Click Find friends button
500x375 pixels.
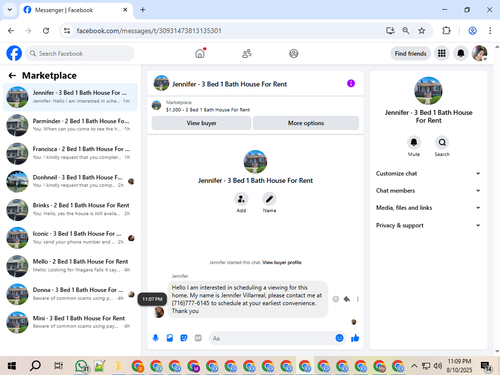[x=410, y=53]
